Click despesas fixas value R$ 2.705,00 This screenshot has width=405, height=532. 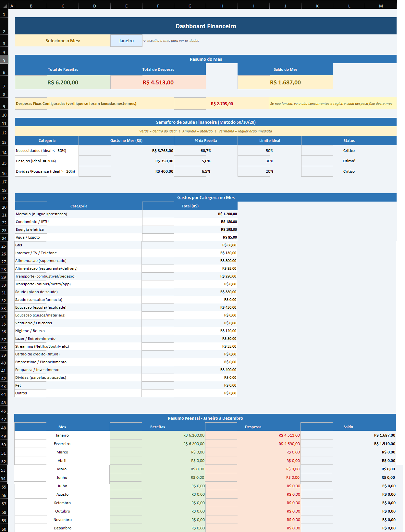(x=222, y=104)
